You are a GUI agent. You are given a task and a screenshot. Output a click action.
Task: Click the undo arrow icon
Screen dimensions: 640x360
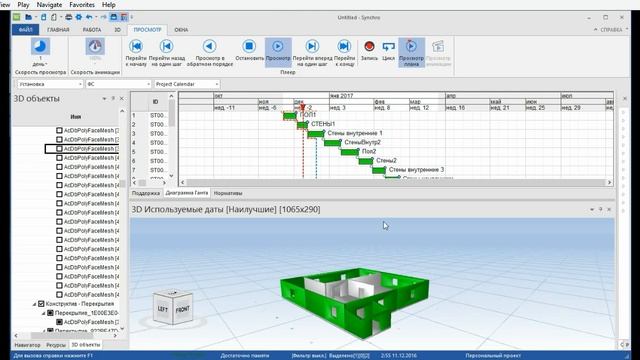(89, 17)
